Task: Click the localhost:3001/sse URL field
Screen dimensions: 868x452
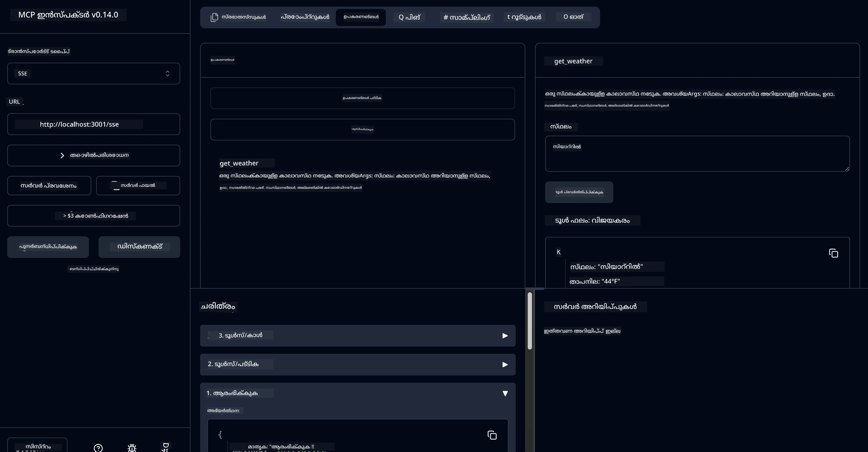Action: 93,124
